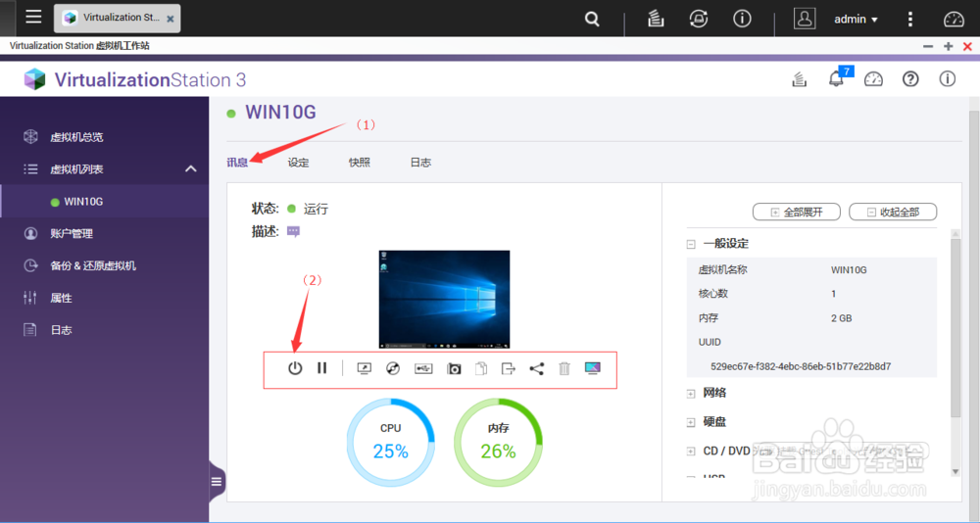Open the QTS search magnifier

[x=592, y=19]
